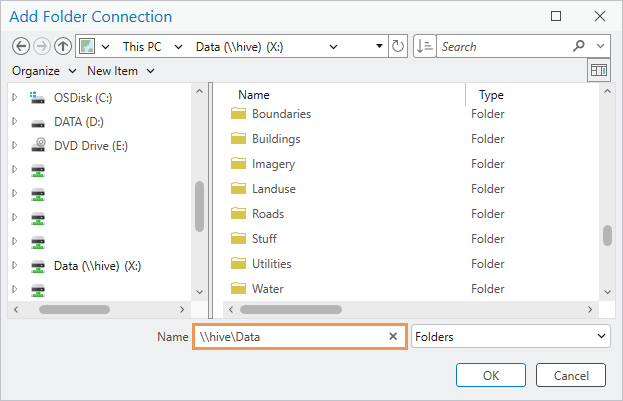This screenshot has width=623, height=401.
Task: Select DVD Drive (E:) in the tree
Action: point(90,145)
